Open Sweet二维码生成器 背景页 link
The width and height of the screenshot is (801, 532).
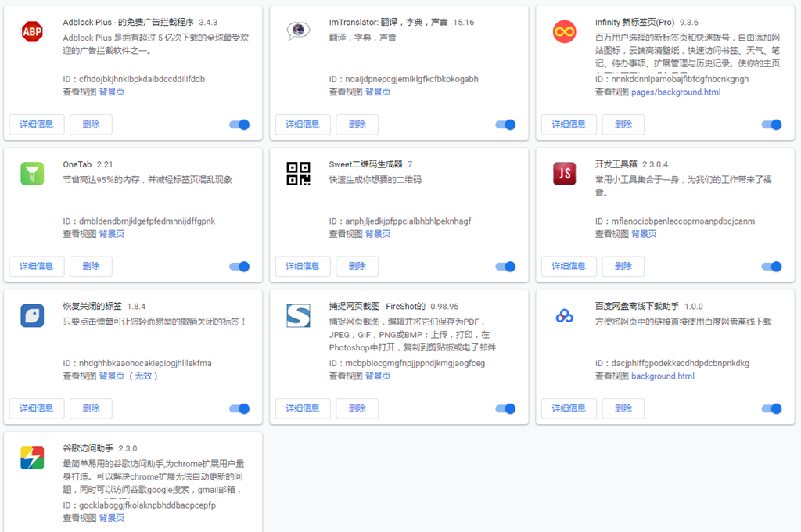pyautogui.click(x=378, y=234)
